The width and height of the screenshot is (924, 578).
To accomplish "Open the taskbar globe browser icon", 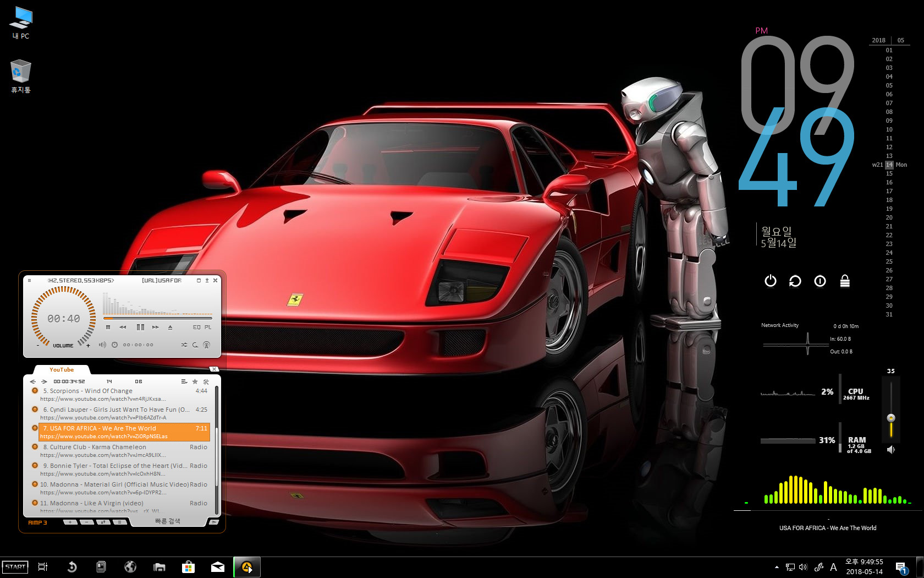I will coord(130,567).
